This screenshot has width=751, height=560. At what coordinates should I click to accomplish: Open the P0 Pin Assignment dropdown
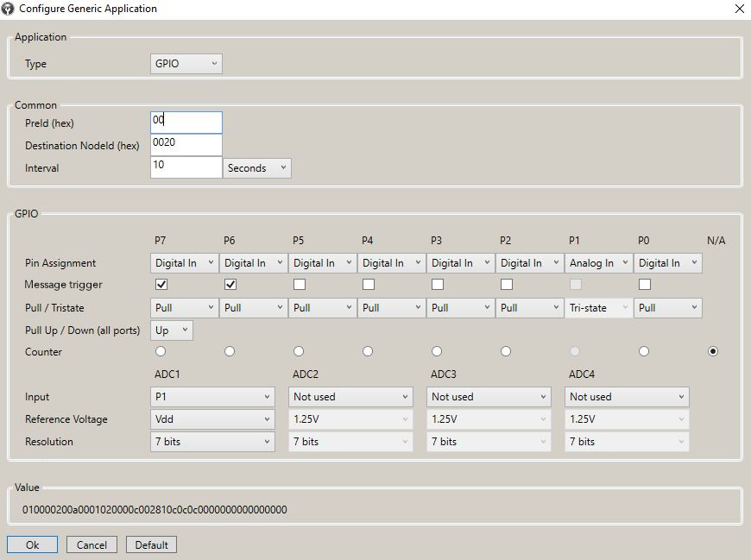[667, 263]
